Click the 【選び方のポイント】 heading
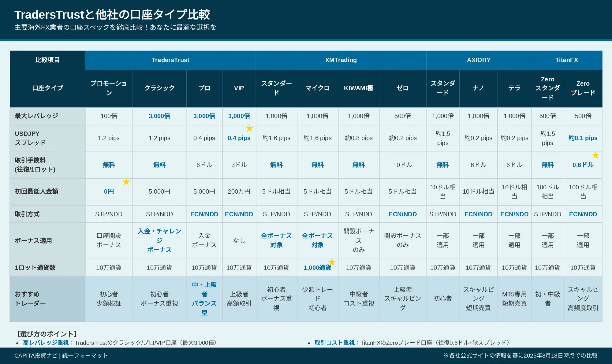The height and width of the screenshot is (364, 612). point(47,334)
